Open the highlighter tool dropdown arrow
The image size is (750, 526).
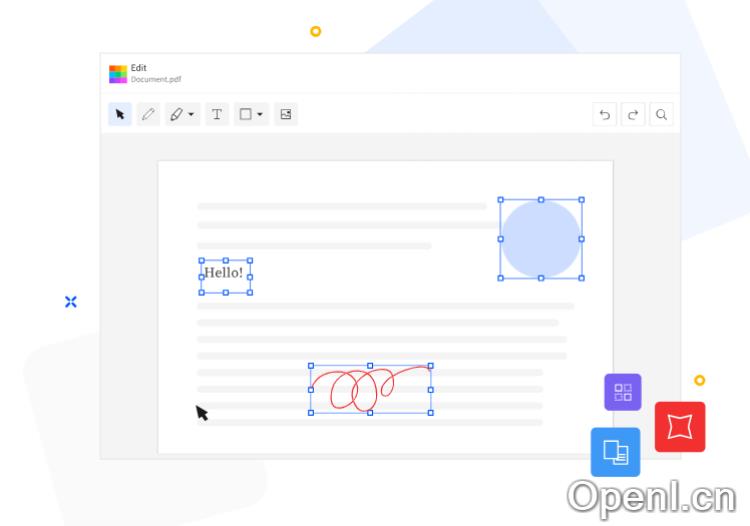point(191,114)
